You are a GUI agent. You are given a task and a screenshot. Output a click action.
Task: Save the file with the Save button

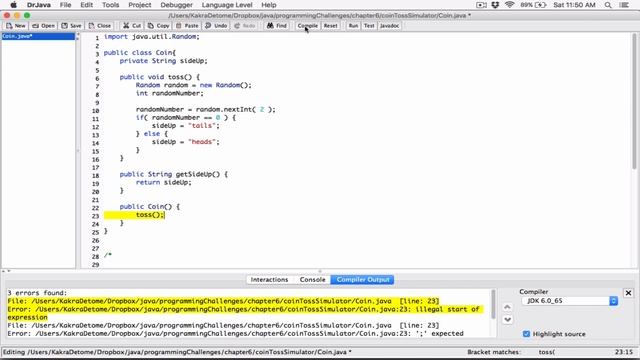(x=71, y=26)
